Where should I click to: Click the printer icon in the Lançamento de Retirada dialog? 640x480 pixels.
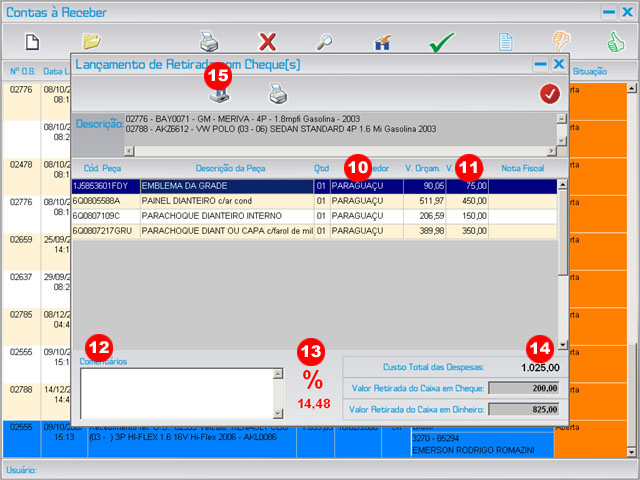pyautogui.click(x=278, y=93)
